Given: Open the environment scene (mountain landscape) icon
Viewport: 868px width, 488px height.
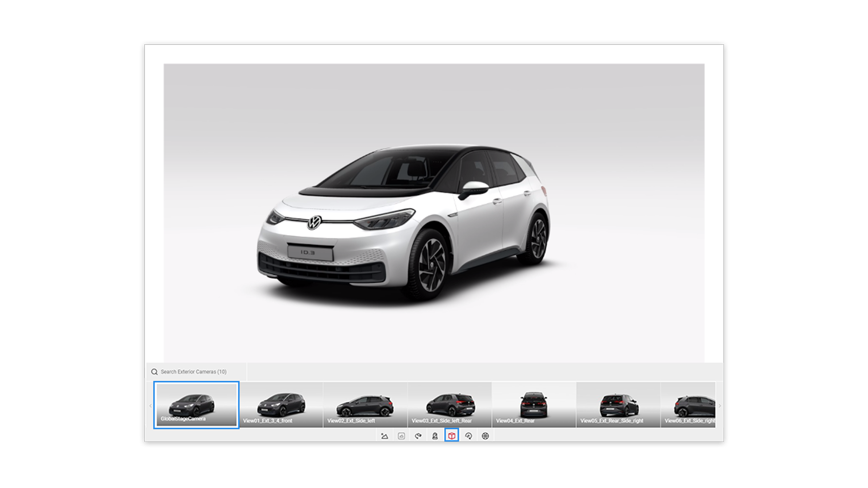Looking at the screenshot, I should point(385,436).
